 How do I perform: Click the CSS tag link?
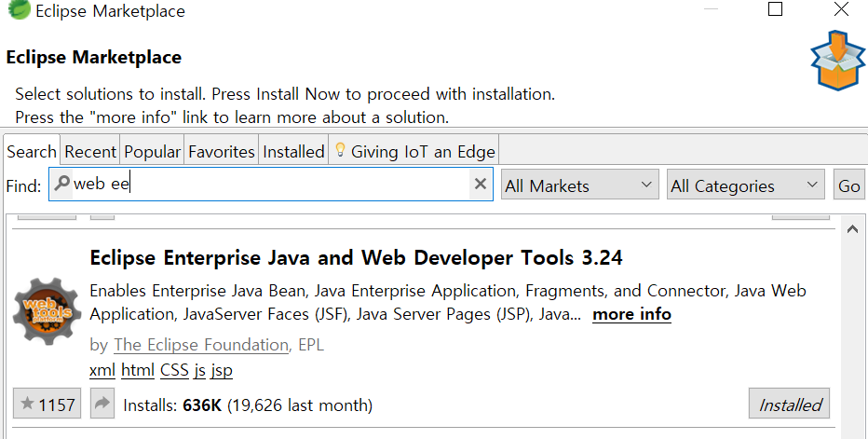click(174, 370)
